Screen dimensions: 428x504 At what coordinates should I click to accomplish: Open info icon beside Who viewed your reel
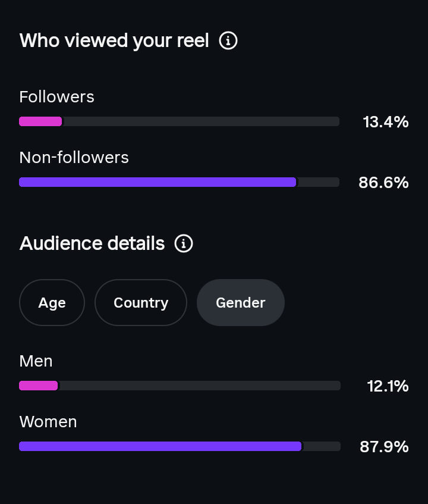(228, 41)
